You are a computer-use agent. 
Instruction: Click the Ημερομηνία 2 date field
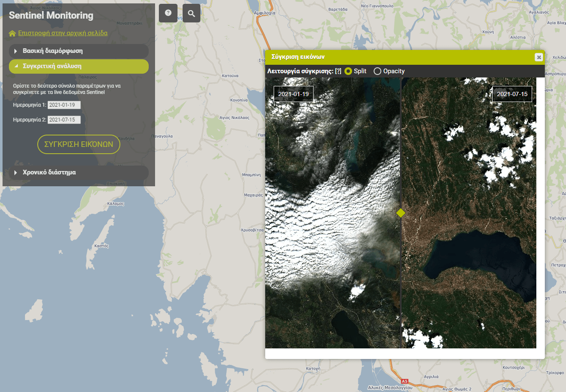click(64, 120)
